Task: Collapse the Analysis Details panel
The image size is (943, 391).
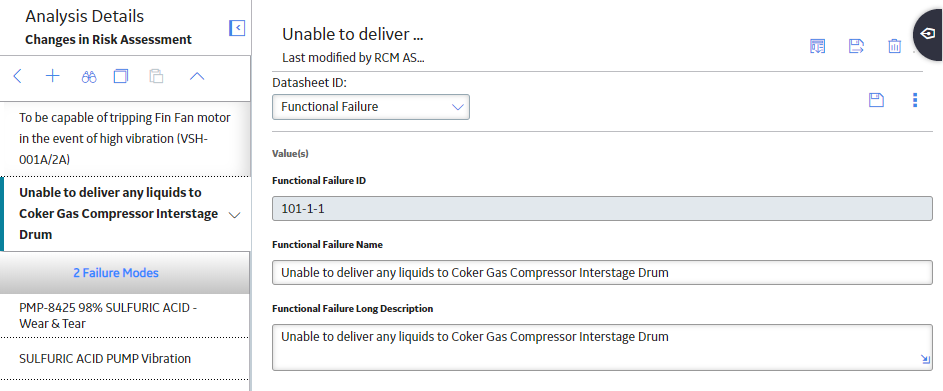Action: (237, 28)
